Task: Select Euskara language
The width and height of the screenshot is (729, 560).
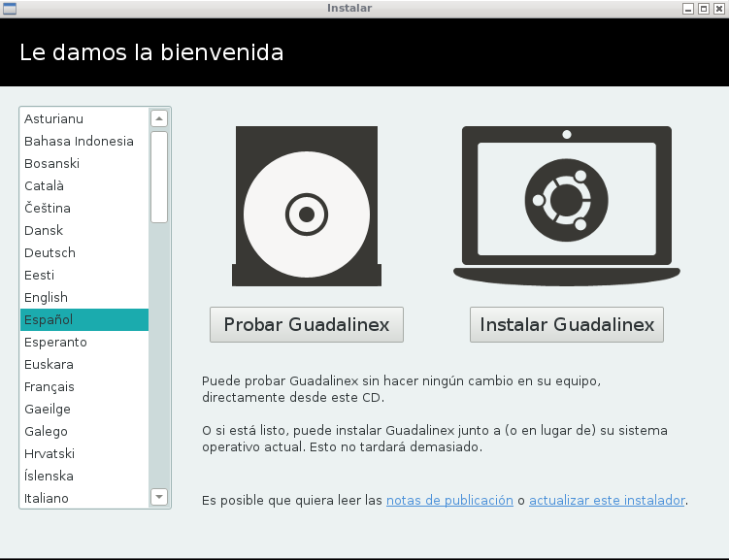Action: coord(84,364)
